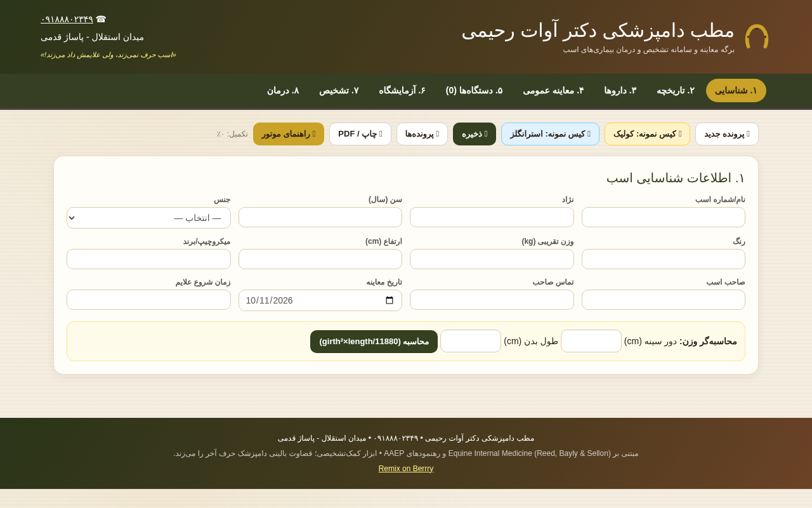Focus the میکروچیپ/برند input field

pos(148,259)
